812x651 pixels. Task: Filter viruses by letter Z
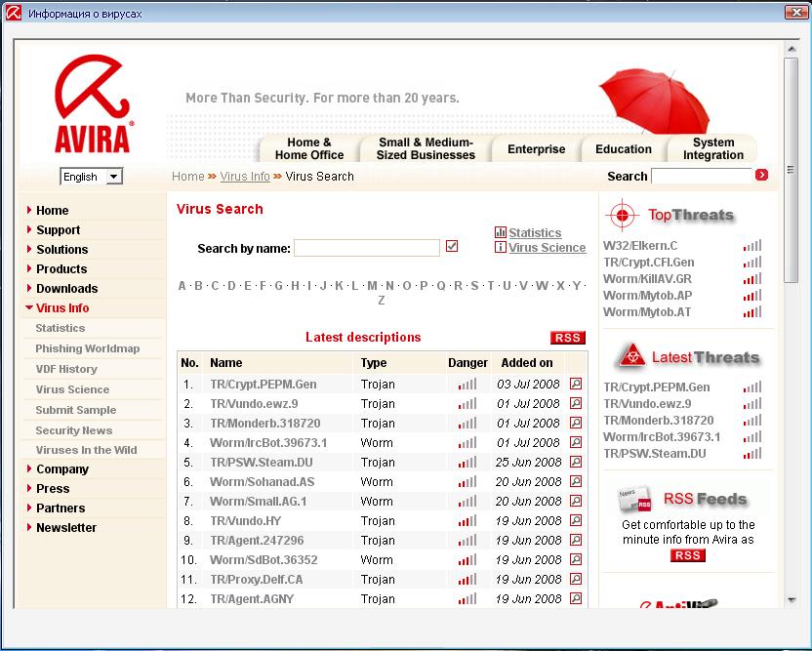coord(382,301)
